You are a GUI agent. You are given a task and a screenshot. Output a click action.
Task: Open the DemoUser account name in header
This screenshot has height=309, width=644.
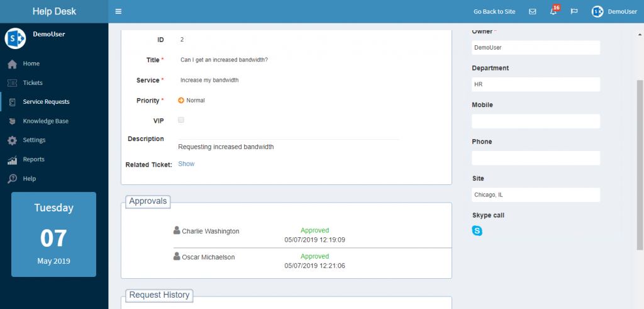[x=622, y=11]
